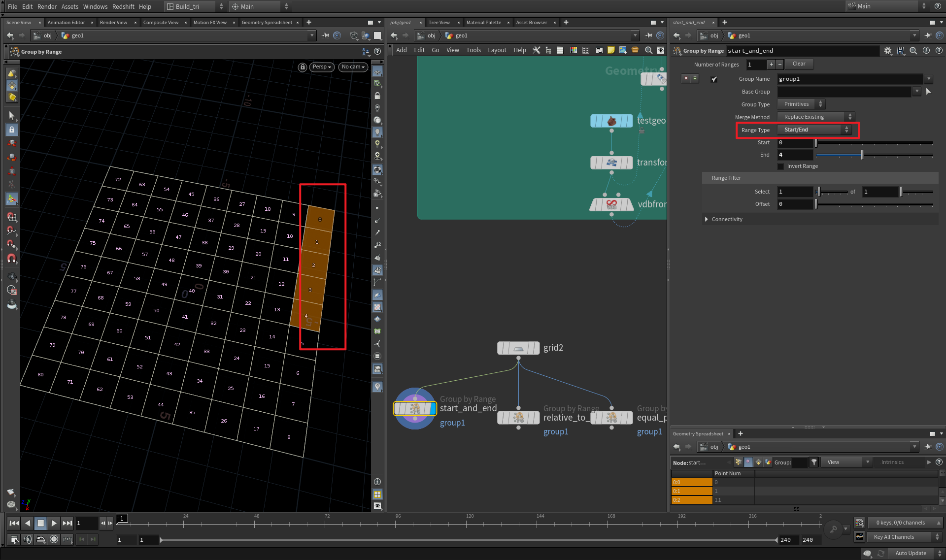Toggle Auto Update in the bottom right corner
The height and width of the screenshot is (560, 946).
click(911, 553)
